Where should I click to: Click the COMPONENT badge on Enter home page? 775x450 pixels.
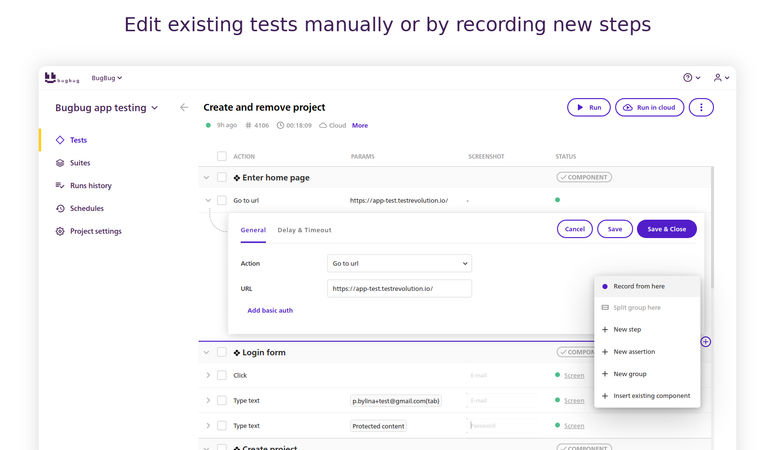click(584, 177)
